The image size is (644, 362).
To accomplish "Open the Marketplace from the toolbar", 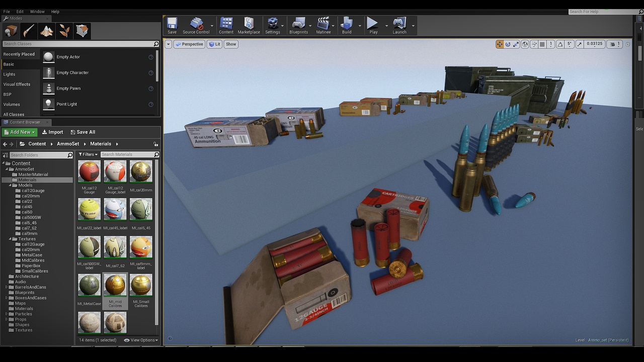I will (x=249, y=26).
